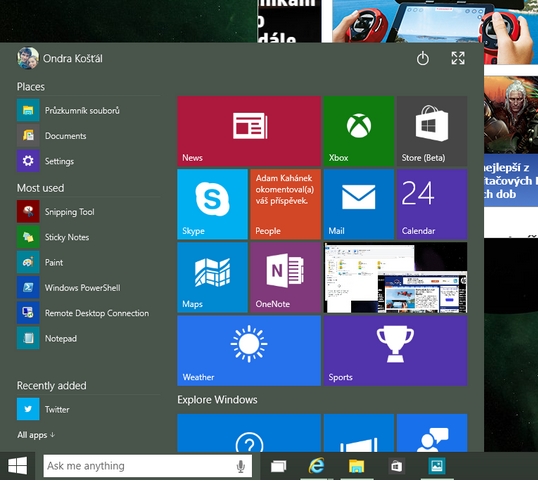Screen dimensions: 538x481
Task: Open the Calendar tile showing 24
Action: [x=432, y=204]
